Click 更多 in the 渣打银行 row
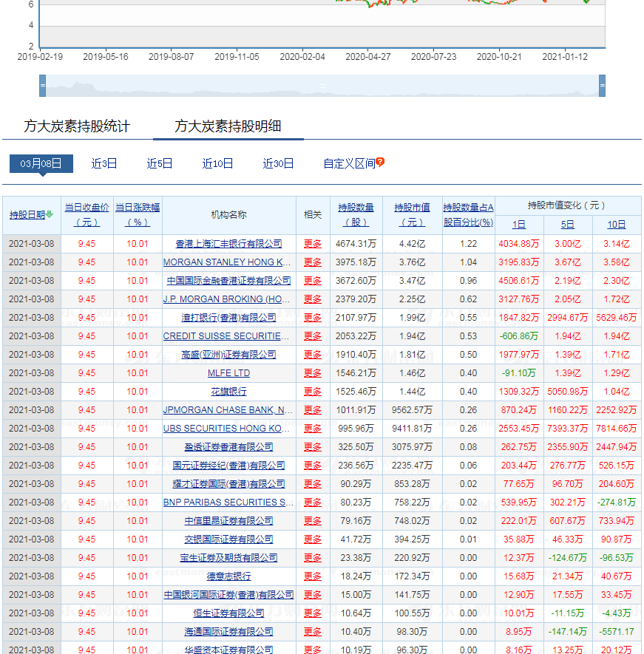 pyautogui.click(x=313, y=318)
